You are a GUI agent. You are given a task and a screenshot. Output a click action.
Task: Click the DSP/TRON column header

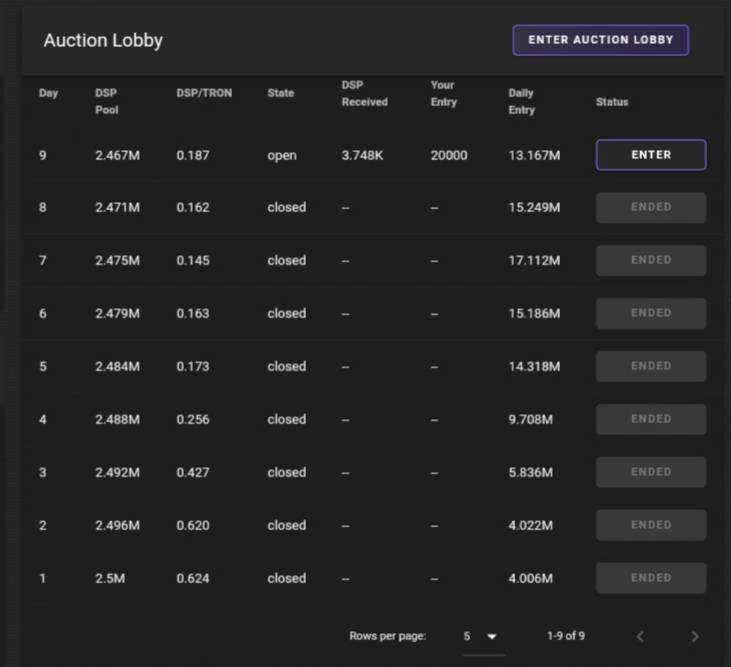204,93
